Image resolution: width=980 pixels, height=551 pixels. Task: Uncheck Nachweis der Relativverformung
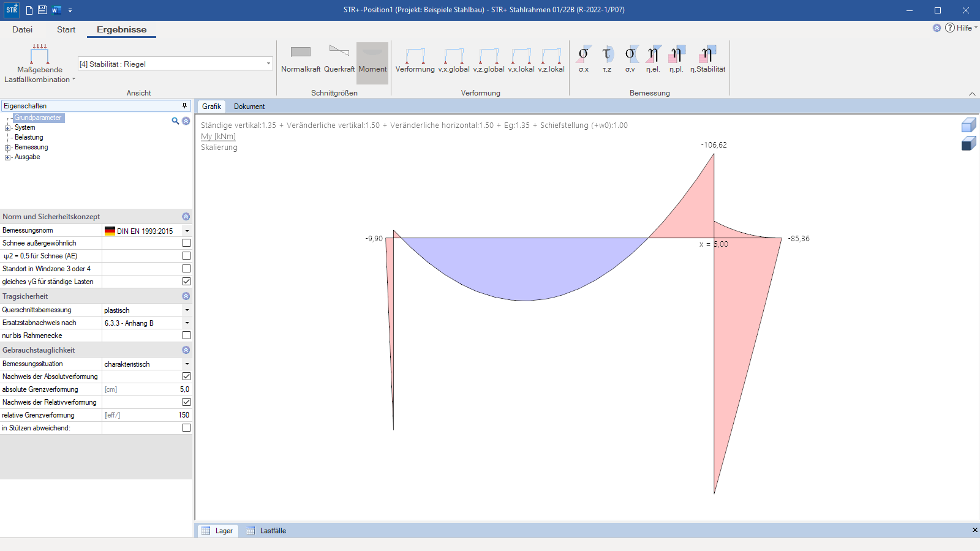186,402
